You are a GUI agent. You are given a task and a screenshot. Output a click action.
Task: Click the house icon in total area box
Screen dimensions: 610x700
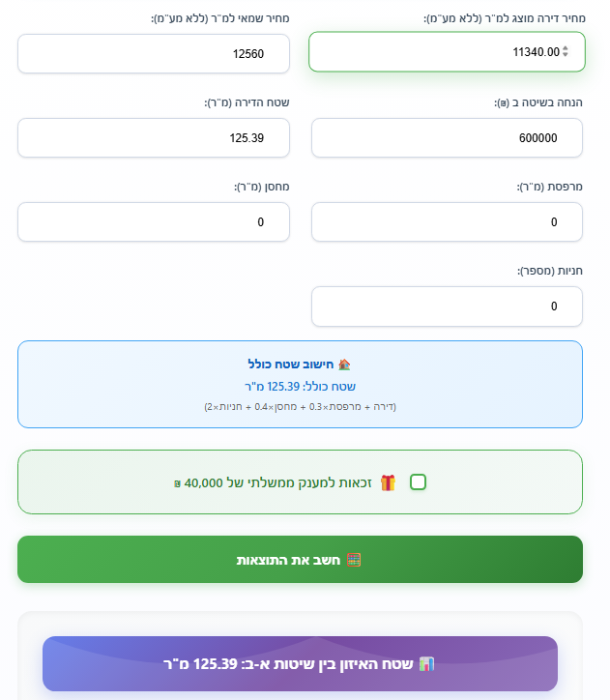tap(344, 365)
